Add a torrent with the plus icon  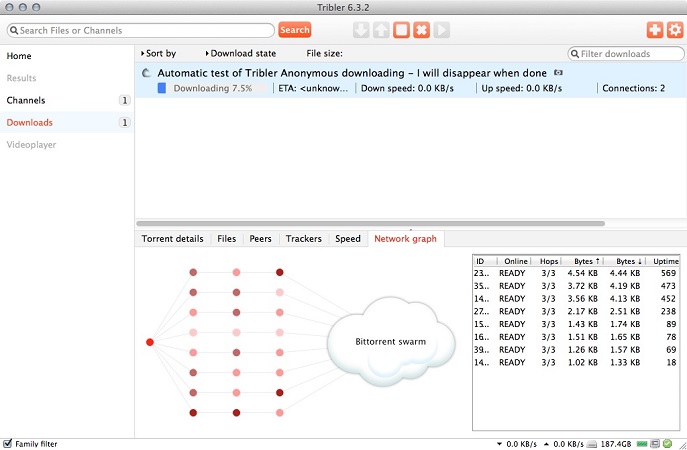click(655, 30)
